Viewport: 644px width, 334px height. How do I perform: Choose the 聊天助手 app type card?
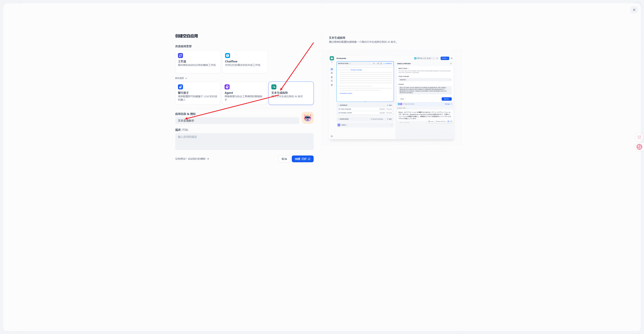(x=198, y=93)
